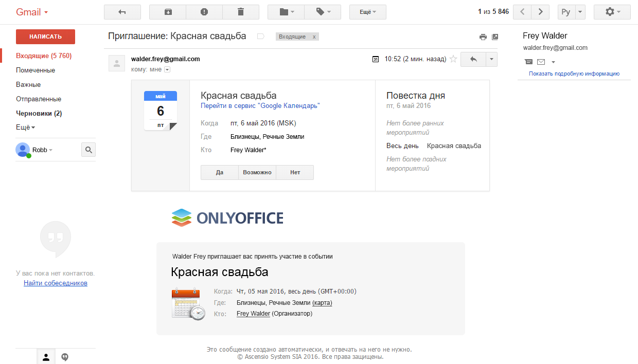Image resolution: width=638 pixels, height=364 pixels.
Task: Open the move-to folder dropdown
Action: coord(286,12)
